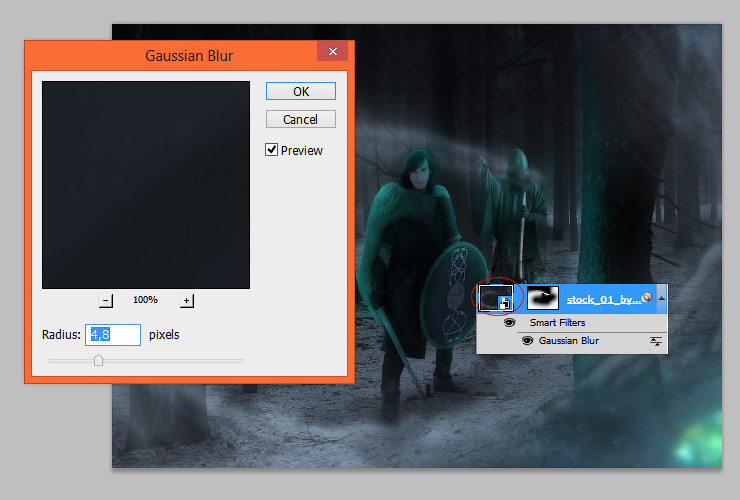Image resolution: width=740 pixels, height=500 pixels.
Task: Cancel the Gaussian Blur dialog
Action: coord(301,119)
